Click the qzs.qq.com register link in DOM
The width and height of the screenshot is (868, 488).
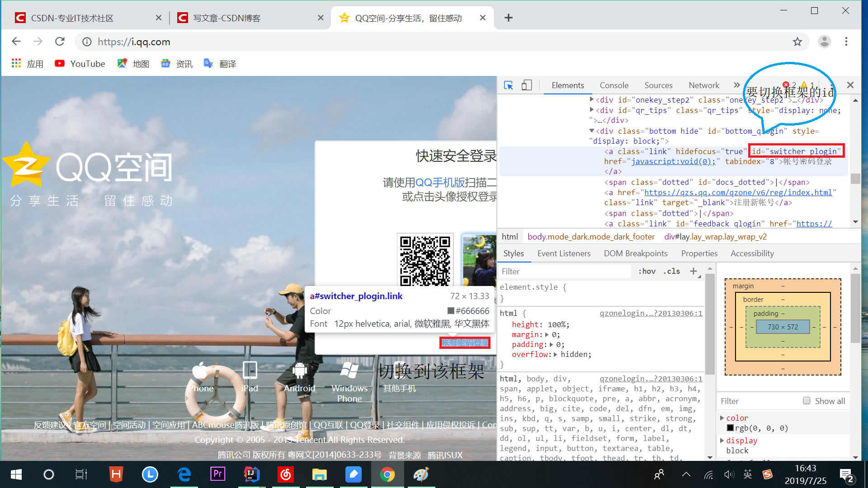click(738, 192)
